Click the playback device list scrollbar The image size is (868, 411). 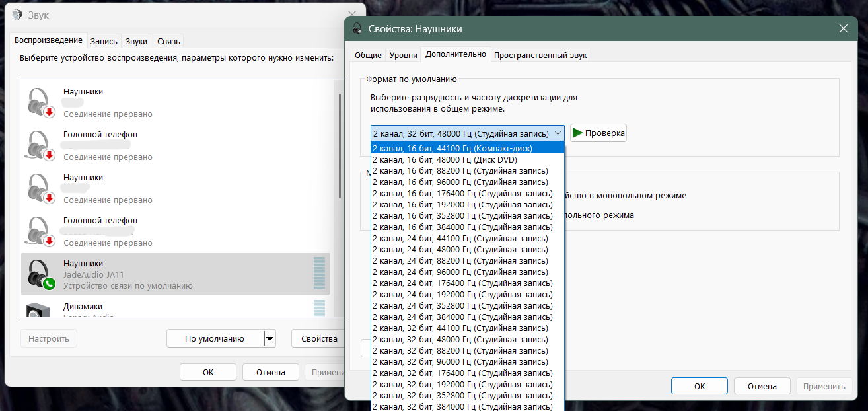tap(340, 145)
